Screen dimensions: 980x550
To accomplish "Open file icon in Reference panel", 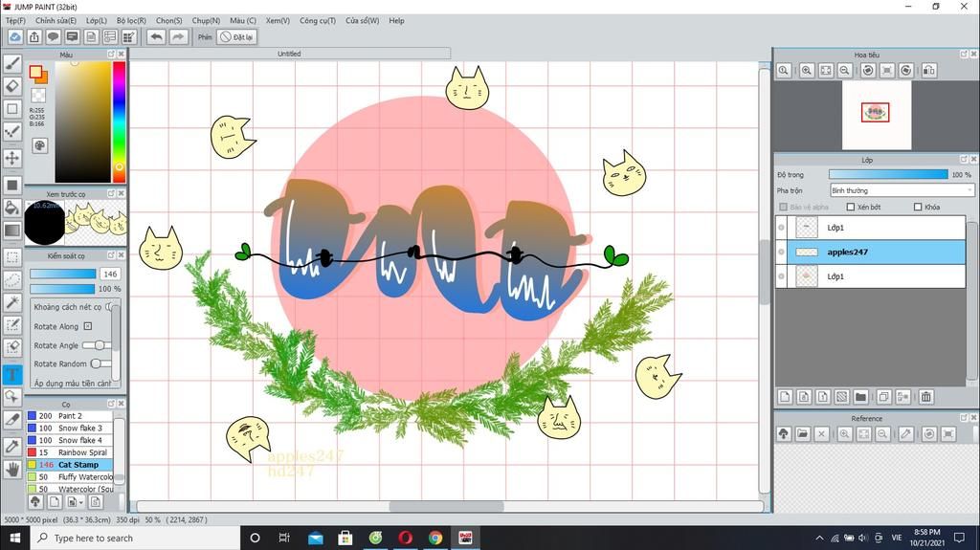I will coord(803,433).
